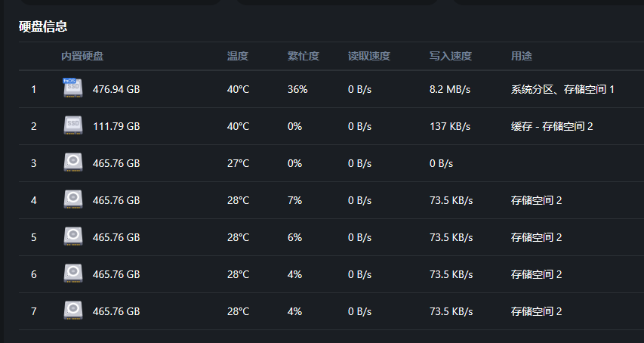This screenshot has width=644, height=343.
Task: Click the 繁忙度 column header
Action: coord(304,56)
